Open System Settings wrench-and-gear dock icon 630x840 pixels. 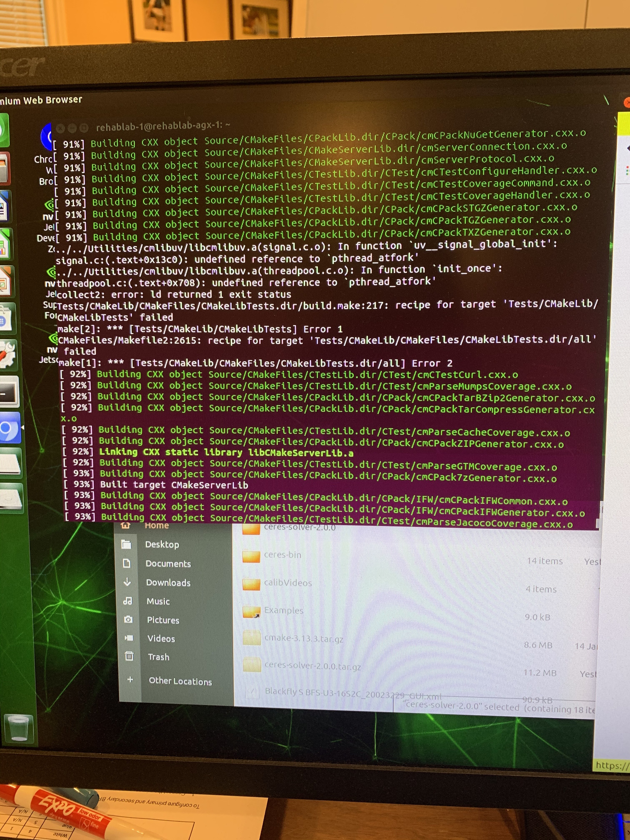[x=8, y=355]
